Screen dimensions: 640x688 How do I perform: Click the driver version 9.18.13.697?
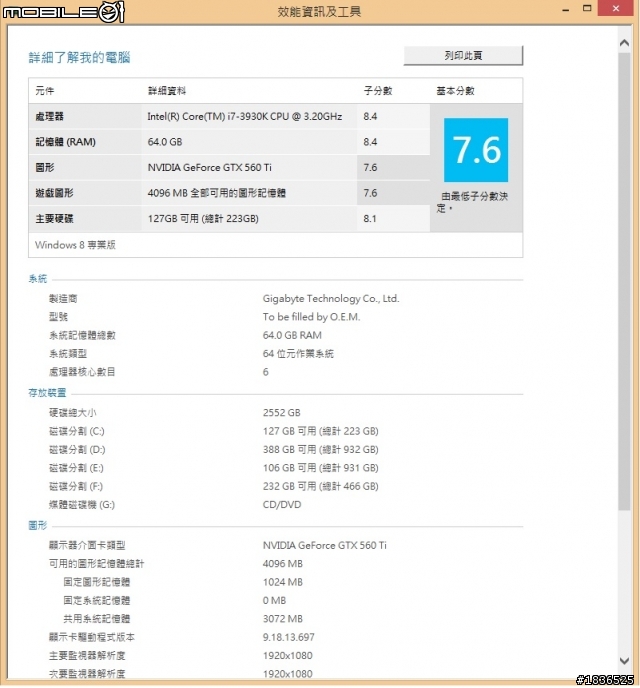click(x=289, y=638)
